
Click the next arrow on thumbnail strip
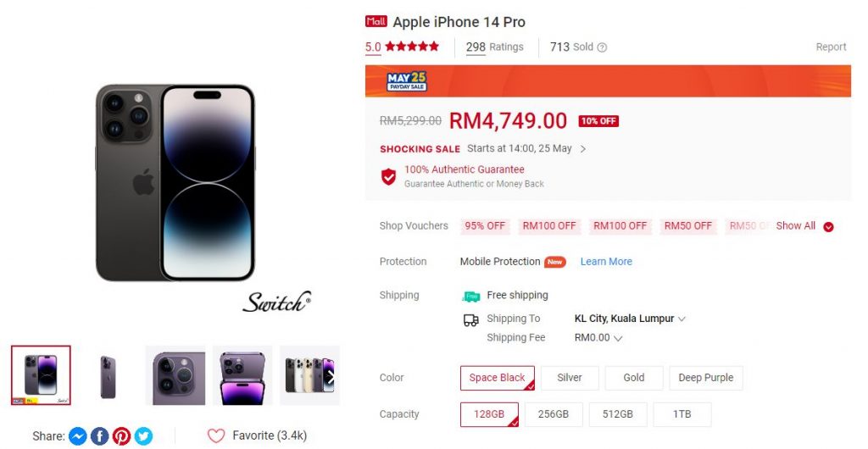coord(330,376)
